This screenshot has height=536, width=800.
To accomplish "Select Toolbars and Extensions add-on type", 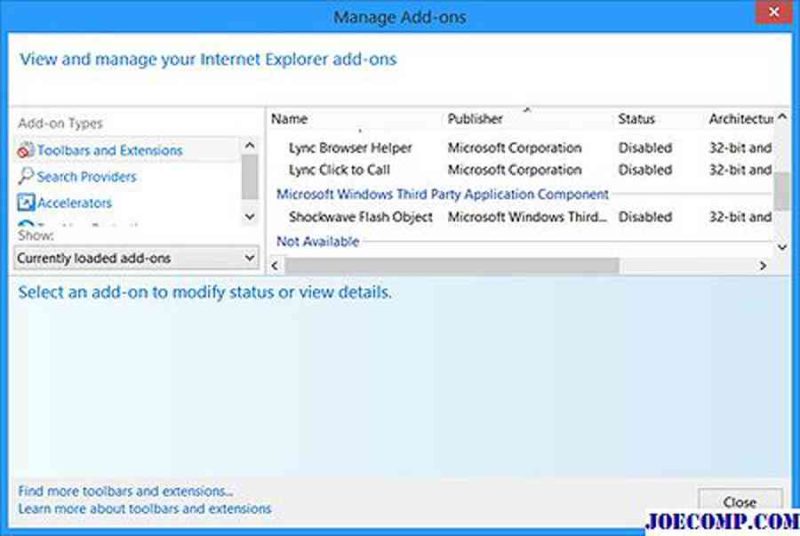I will click(127, 150).
